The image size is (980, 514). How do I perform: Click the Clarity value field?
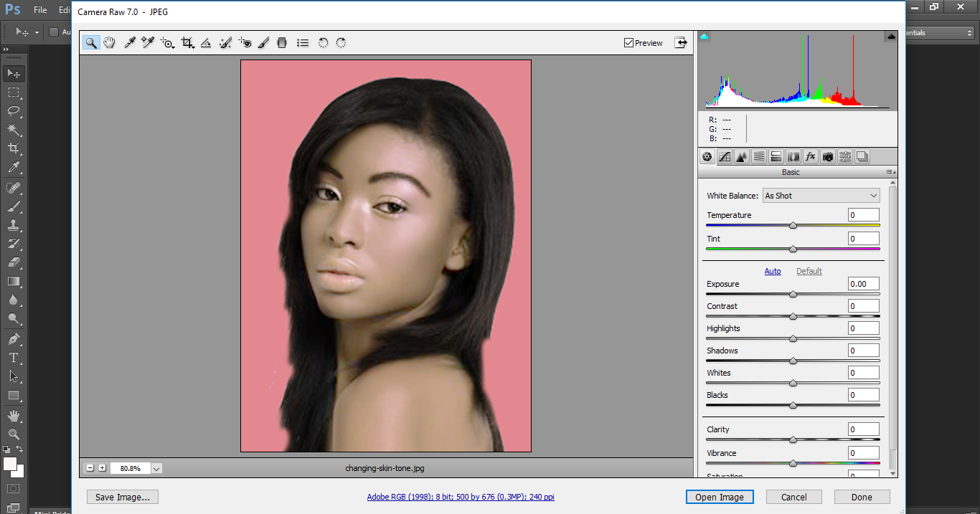coord(863,429)
